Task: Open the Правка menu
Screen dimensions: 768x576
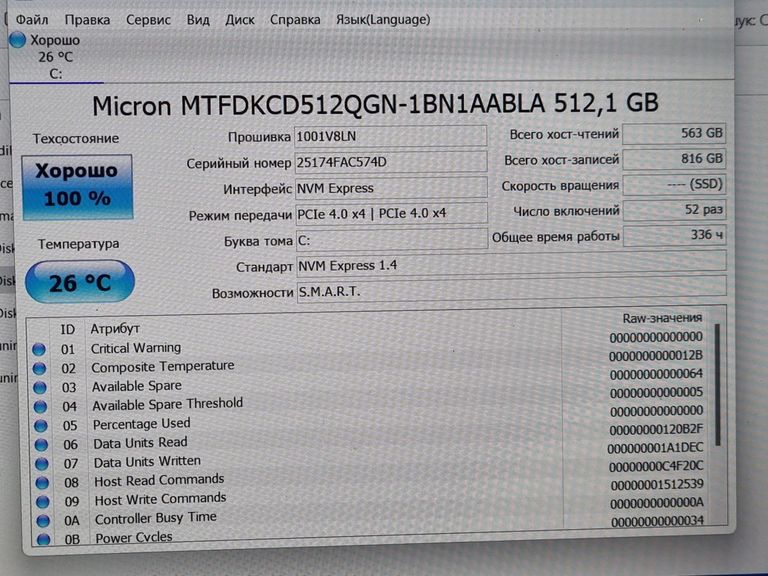Action: pyautogui.click(x=87, y=20)
